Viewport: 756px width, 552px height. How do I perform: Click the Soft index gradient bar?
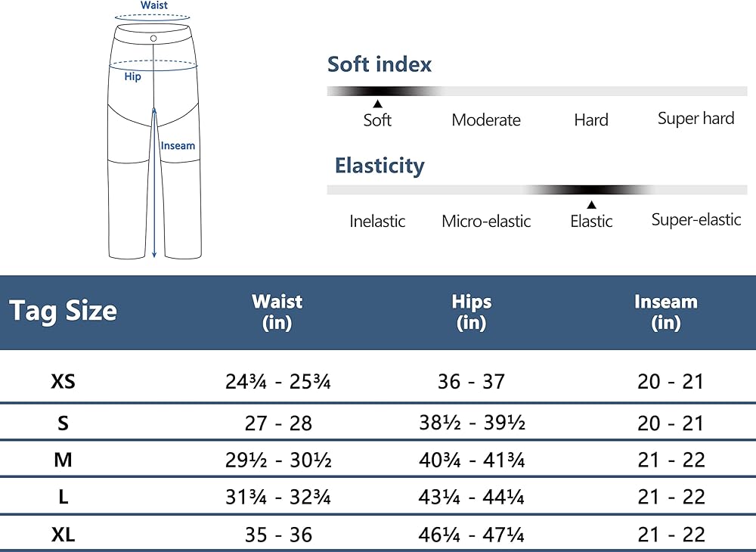coord(537,91)
